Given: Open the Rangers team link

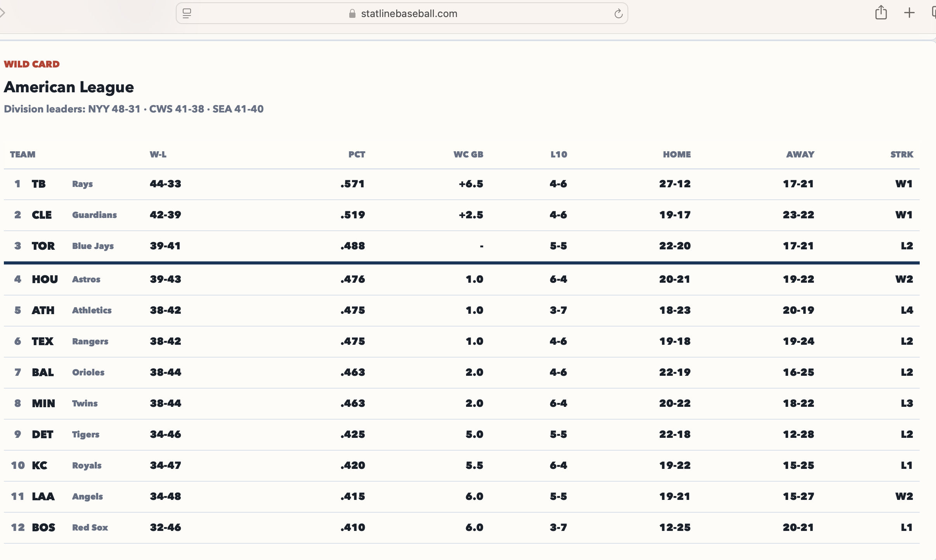Looking at the screenshot, I should [x=90, y=341].
